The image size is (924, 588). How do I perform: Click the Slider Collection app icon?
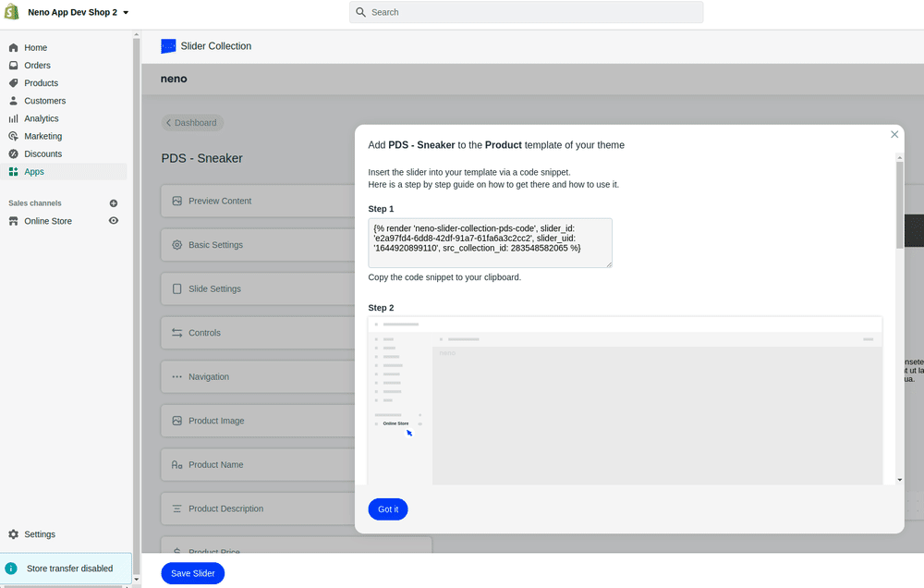pos(168,46)
